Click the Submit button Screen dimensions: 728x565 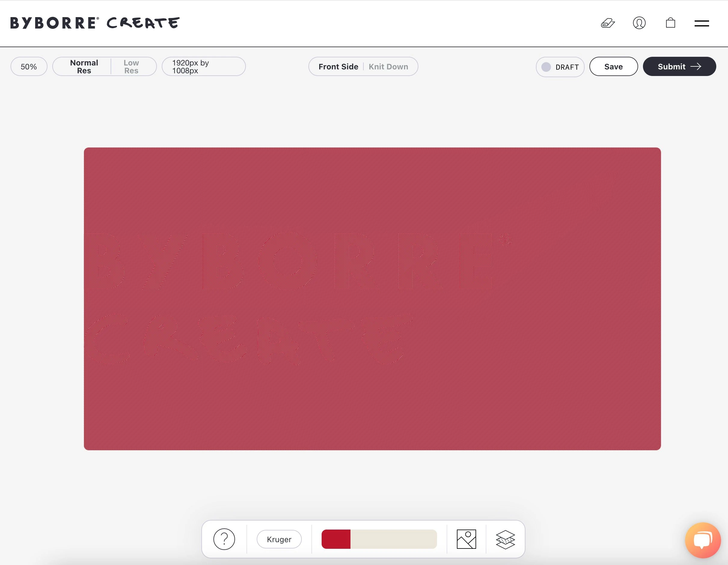click(x=679, y=67)
